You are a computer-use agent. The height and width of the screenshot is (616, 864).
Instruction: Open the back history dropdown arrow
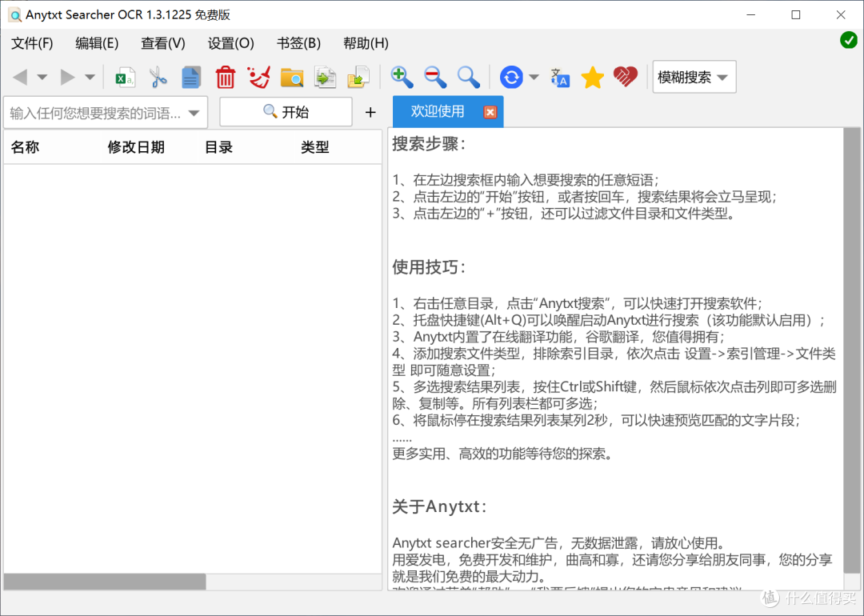(x=42, y=77)
